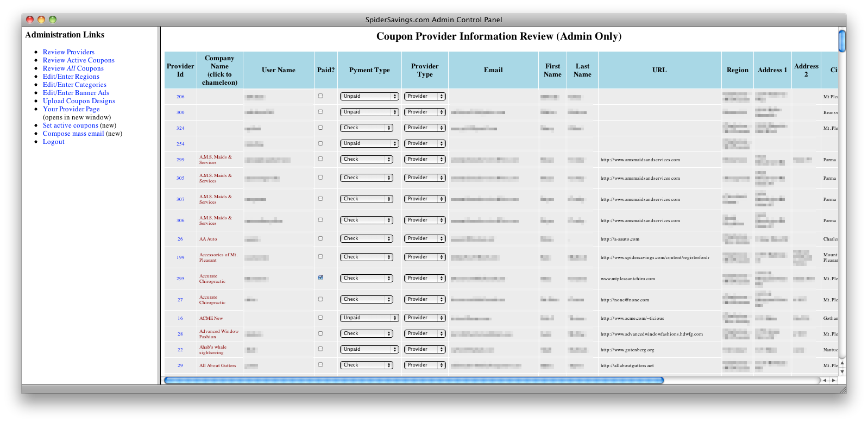This screenshot has height=423, width=868.
Task: Click the horizontal scrollbar thumb
Action: click(x=414, y=380)
